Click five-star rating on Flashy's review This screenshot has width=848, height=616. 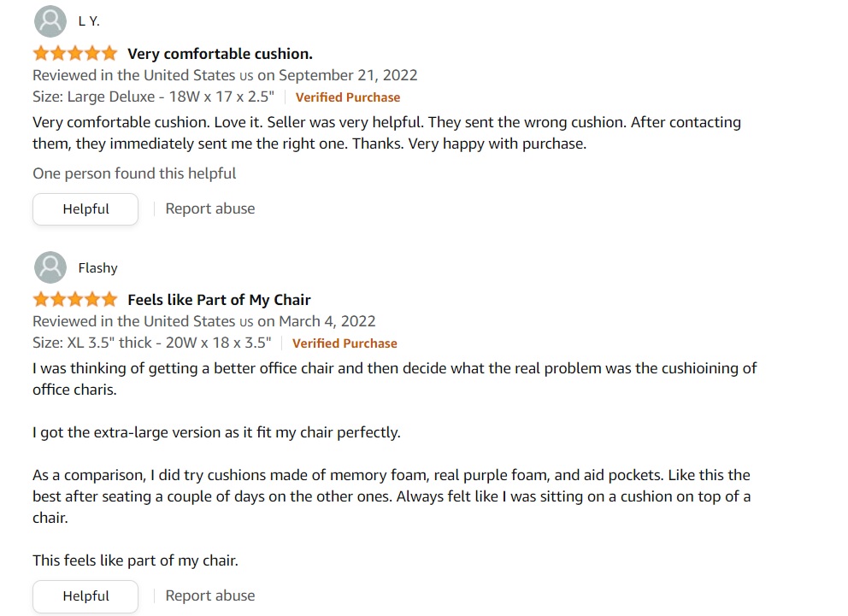[75, 299]
